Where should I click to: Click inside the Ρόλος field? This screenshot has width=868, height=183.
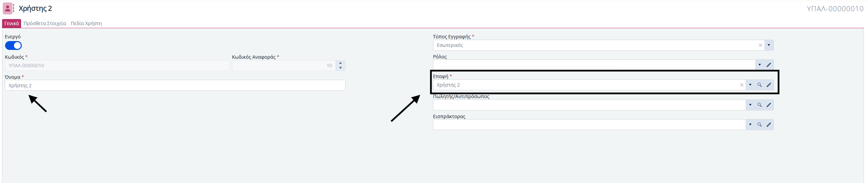594,65
